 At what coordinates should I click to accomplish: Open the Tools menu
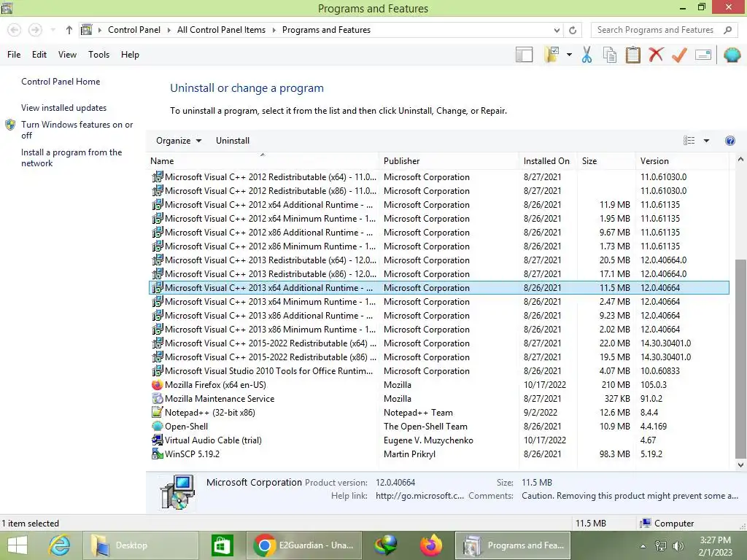tap(98, 55)
